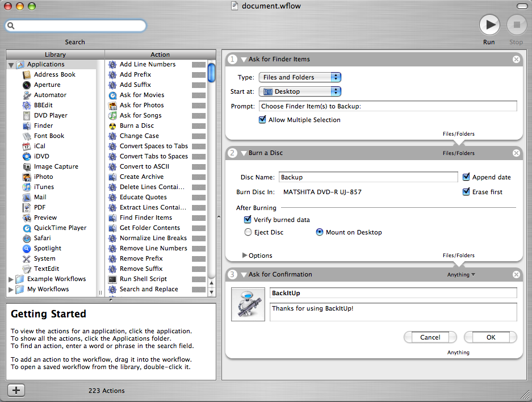The height and width of the screenshot is (402, 532).
Task: Remove the Ask for Confirmation action
Action: pos(516,274)
